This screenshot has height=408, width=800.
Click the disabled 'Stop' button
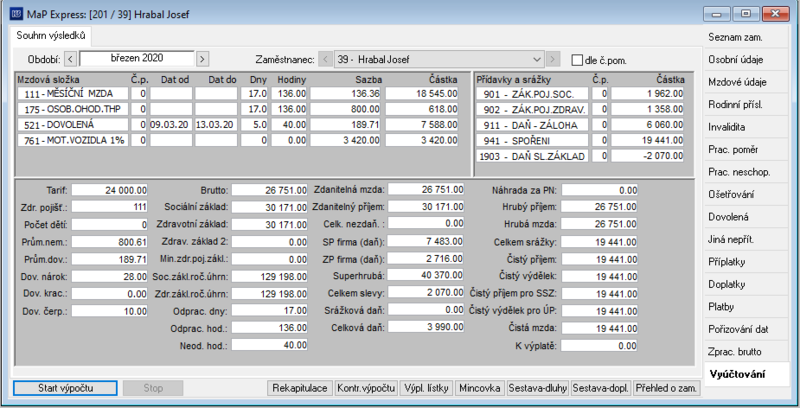(153, 388)
